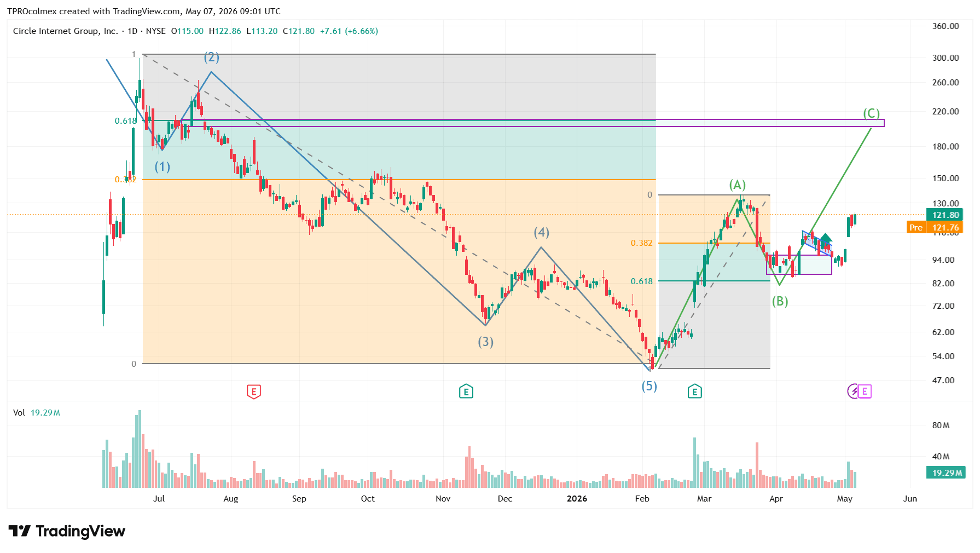980x553 pixels.
Task: Click the 72.00 price axis label
Action: coord(943,306)
